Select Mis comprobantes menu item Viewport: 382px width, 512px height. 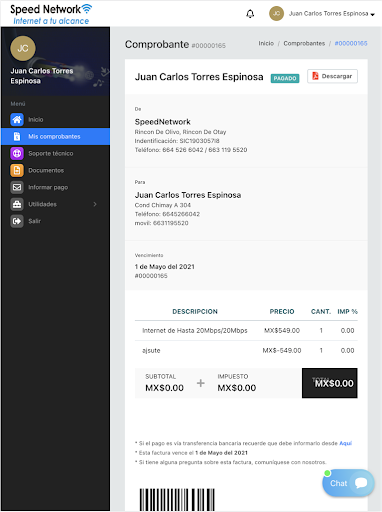point(55,136)
